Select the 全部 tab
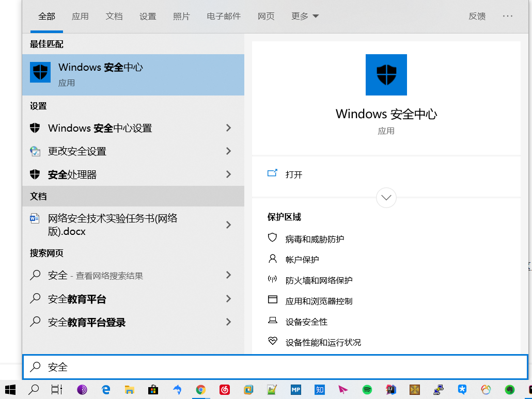Viewport: 532px width, 399px height. pos(46,16)
